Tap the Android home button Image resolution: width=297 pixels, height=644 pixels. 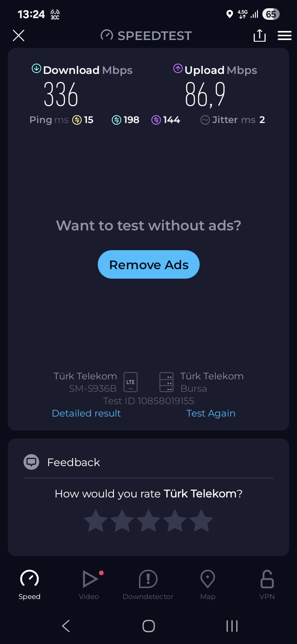(x=148, y=626)
